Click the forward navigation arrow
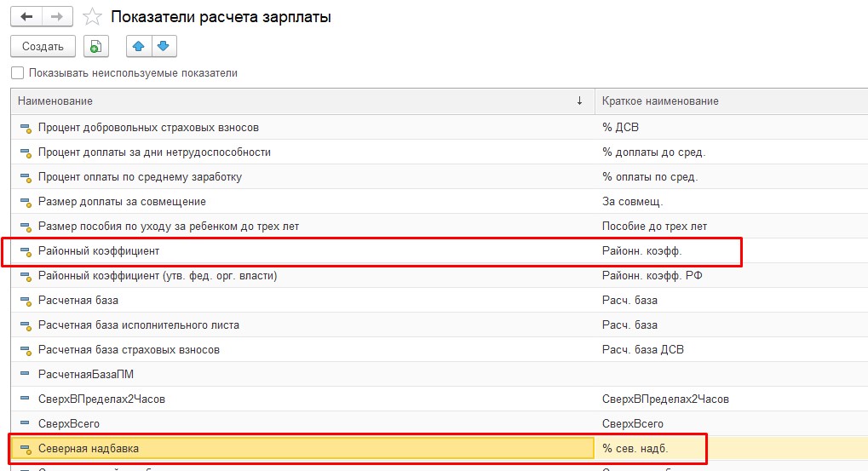Screen dimensions: 868x471 (x=56, y=17)
